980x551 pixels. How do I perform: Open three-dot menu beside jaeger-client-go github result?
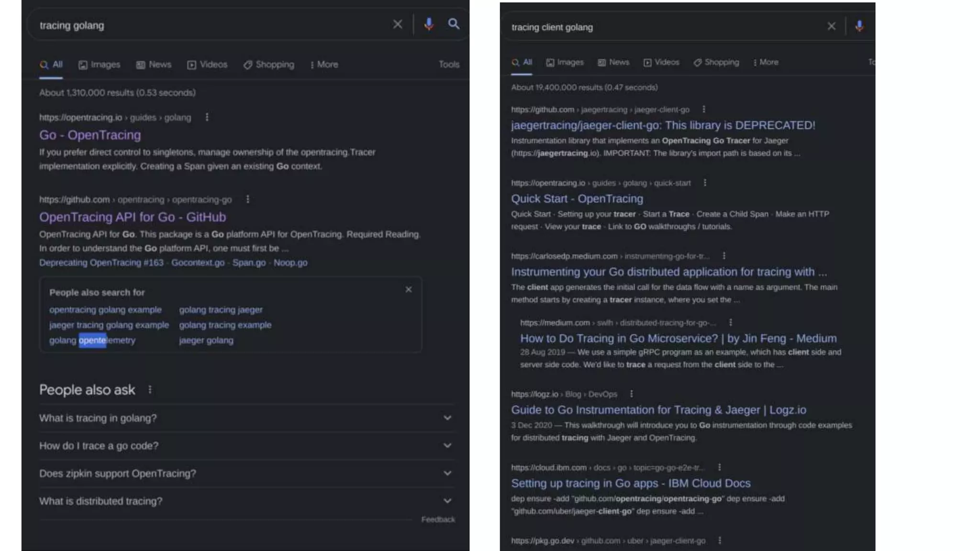point(703,110)
